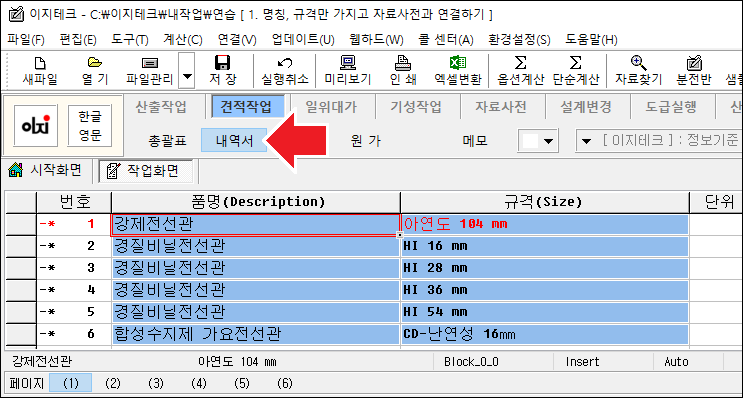This screenshot has height=398, width=743.
Task: Open the 도구(T) menu
Action: pyautogui.click(x=130, y=40)
